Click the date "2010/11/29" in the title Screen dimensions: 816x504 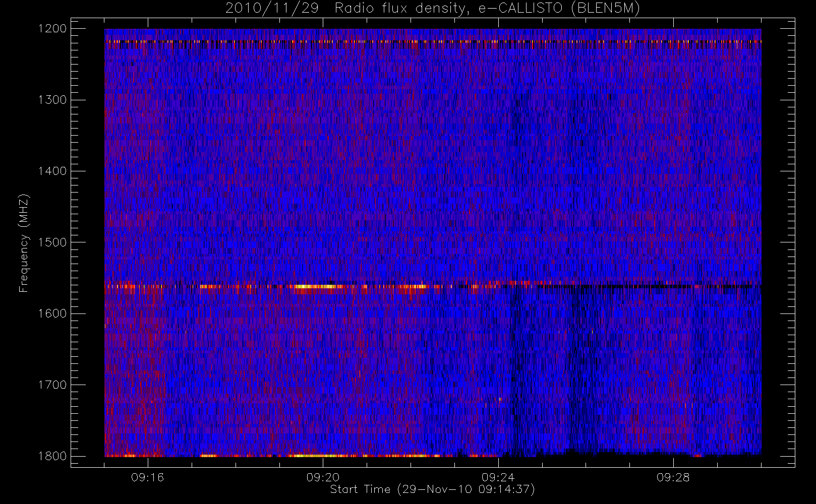tap(272, 9)
